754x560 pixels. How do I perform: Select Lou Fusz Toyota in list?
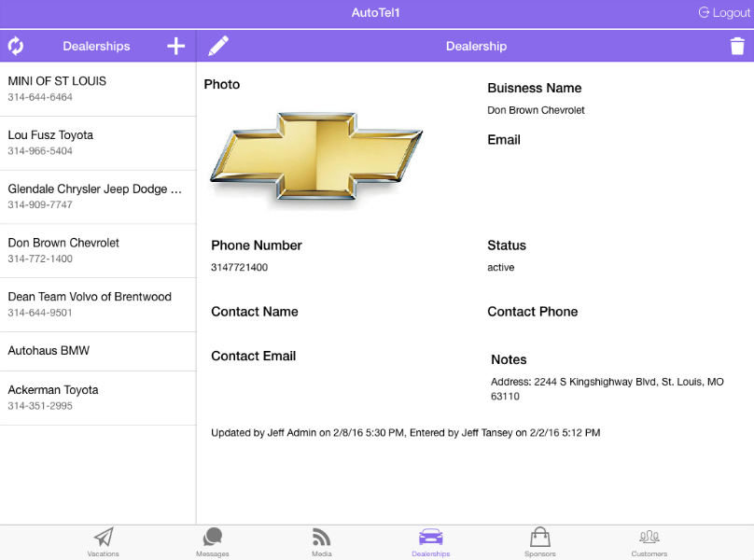[x=98, y=143]
